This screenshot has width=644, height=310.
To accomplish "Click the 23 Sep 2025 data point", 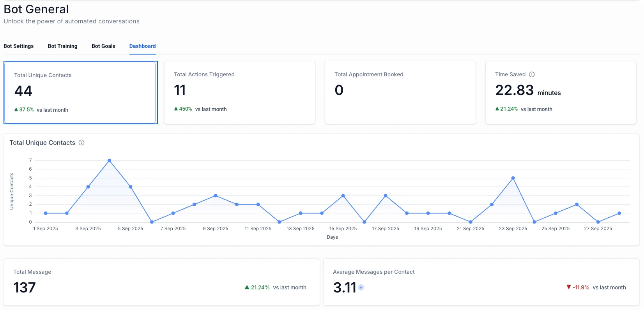I will tap(513, 178).
